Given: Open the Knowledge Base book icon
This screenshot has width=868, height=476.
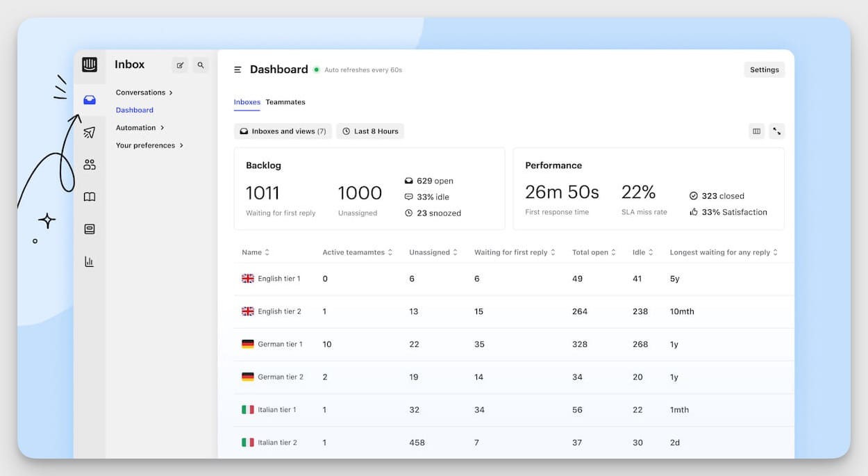Looking at the screenshot, I should tap(90, 197).
